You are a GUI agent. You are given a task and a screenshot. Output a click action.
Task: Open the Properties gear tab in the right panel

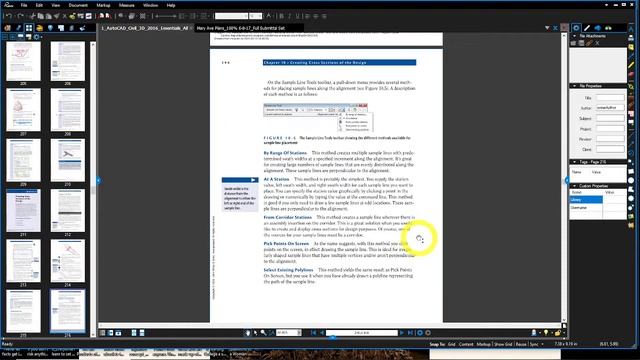[x=576, y=28]
